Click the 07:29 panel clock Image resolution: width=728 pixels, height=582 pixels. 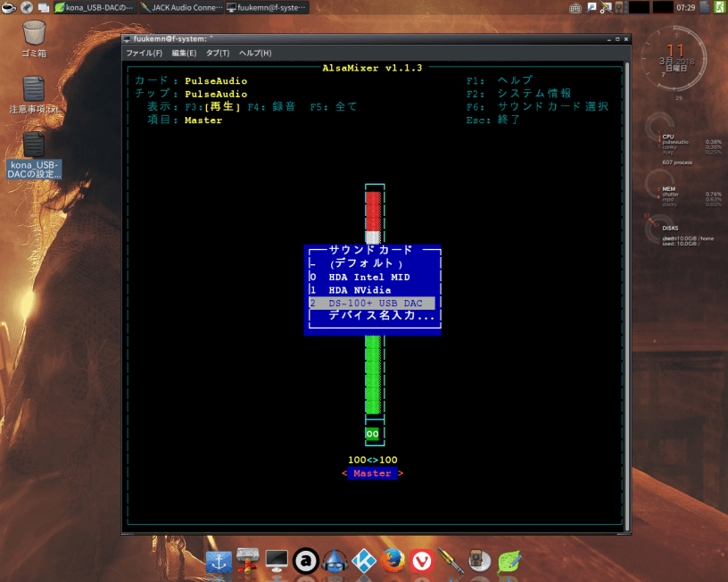(x=686, y=7)
